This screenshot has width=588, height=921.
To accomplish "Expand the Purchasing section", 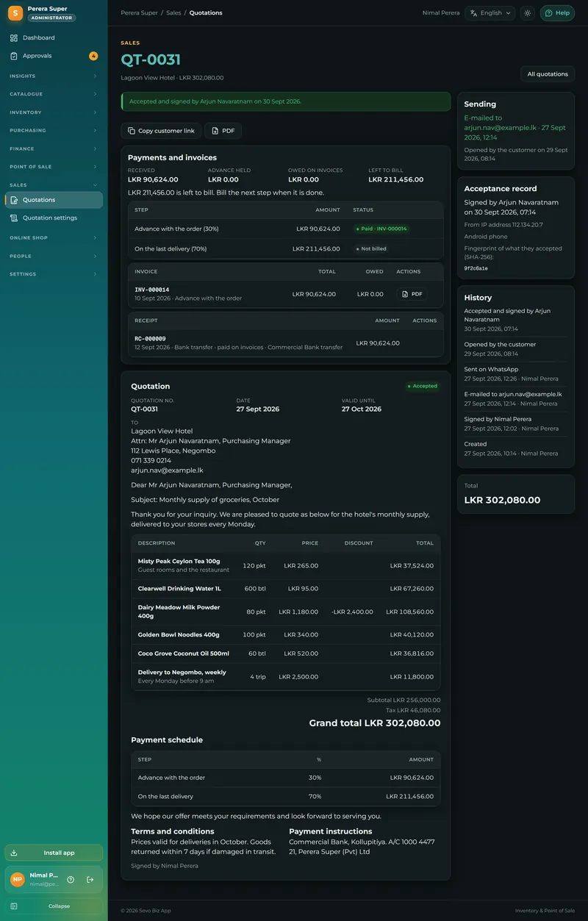I will coord(54,130).
